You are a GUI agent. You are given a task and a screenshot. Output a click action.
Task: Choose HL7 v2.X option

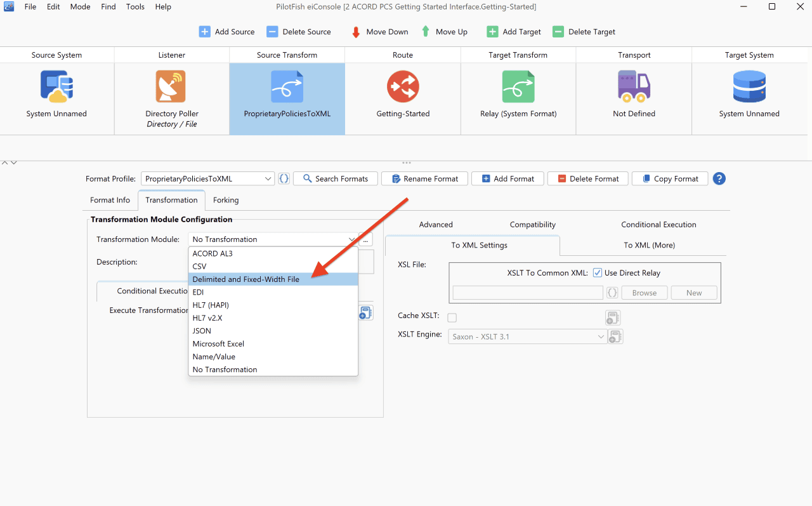[x=273, y=318]
